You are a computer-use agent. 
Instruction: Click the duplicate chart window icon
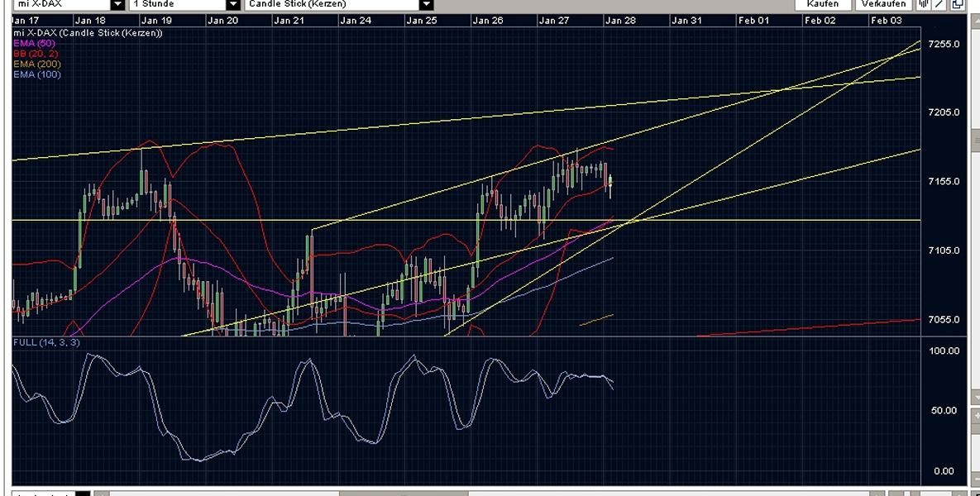tap(957, 5)
